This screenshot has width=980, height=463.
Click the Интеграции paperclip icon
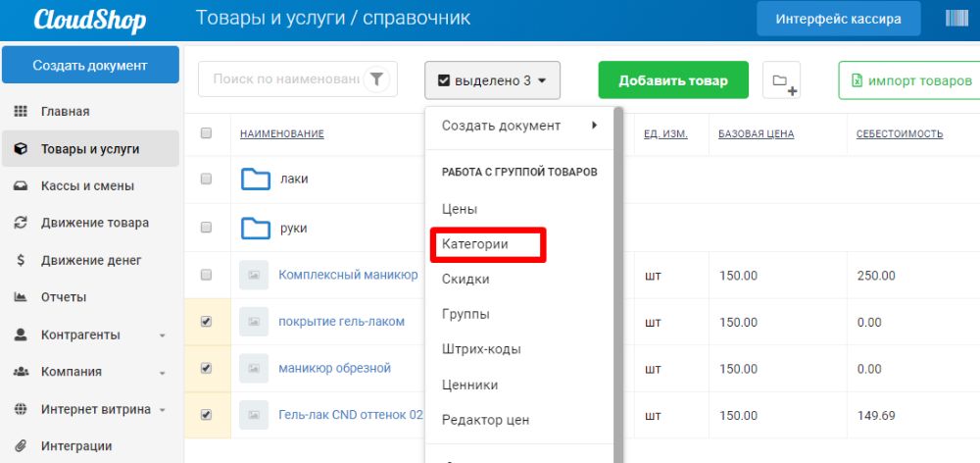click(21, 446)
